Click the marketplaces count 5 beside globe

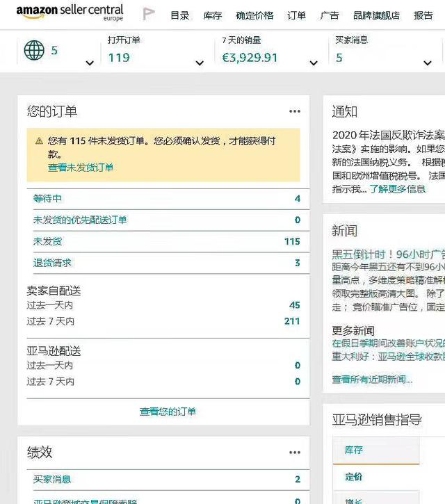(54, 50)
